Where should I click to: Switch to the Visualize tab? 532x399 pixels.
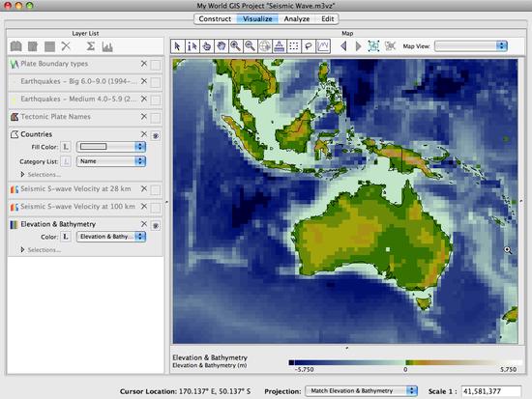257,19
